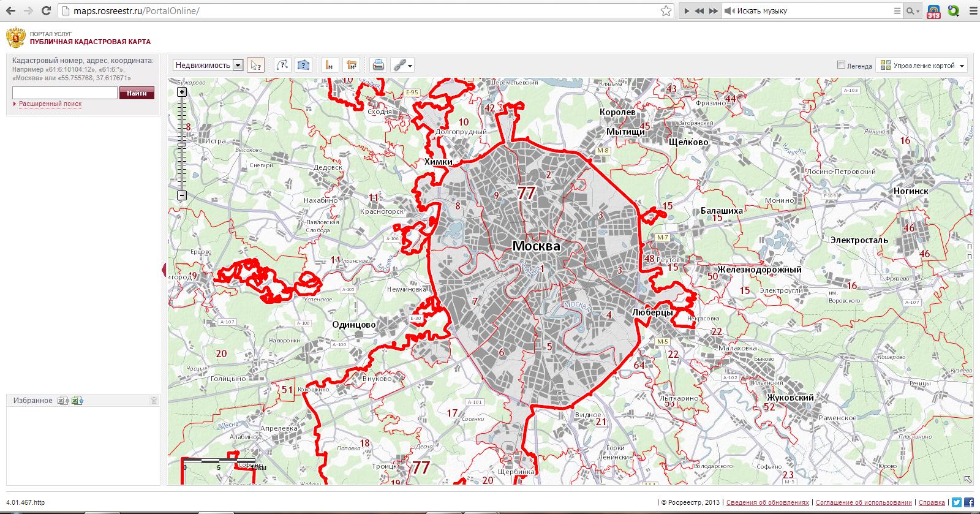Expand the Управление картой menu

click(921, 65)
